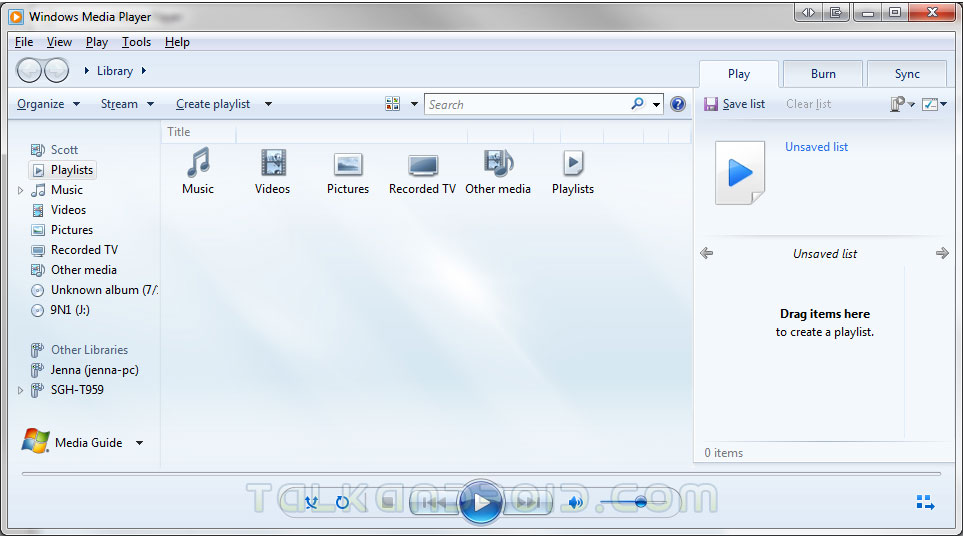Open the sync device options dropdown
Screen dimensions: 963x537
click(x=902, y=104)
